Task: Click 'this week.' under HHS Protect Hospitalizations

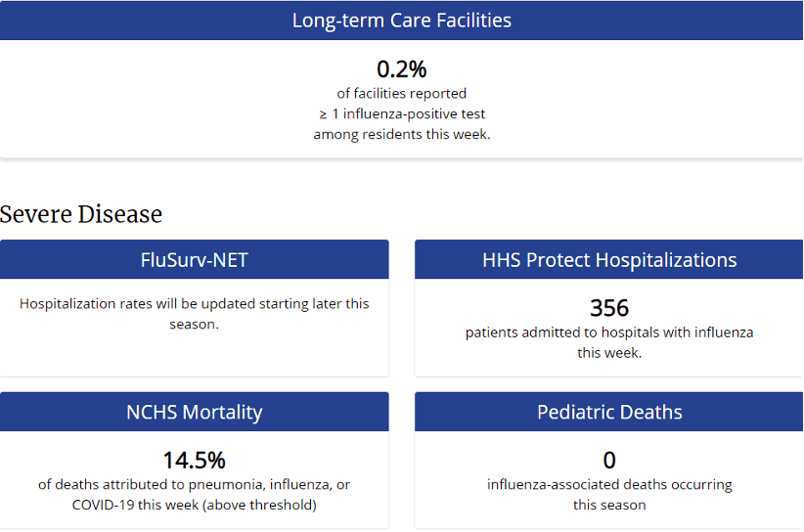Action: [609, 352]
